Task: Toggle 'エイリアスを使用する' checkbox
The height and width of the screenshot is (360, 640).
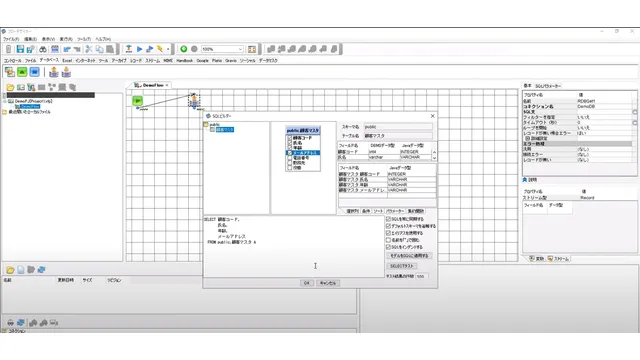Action: tap(389, 233)
